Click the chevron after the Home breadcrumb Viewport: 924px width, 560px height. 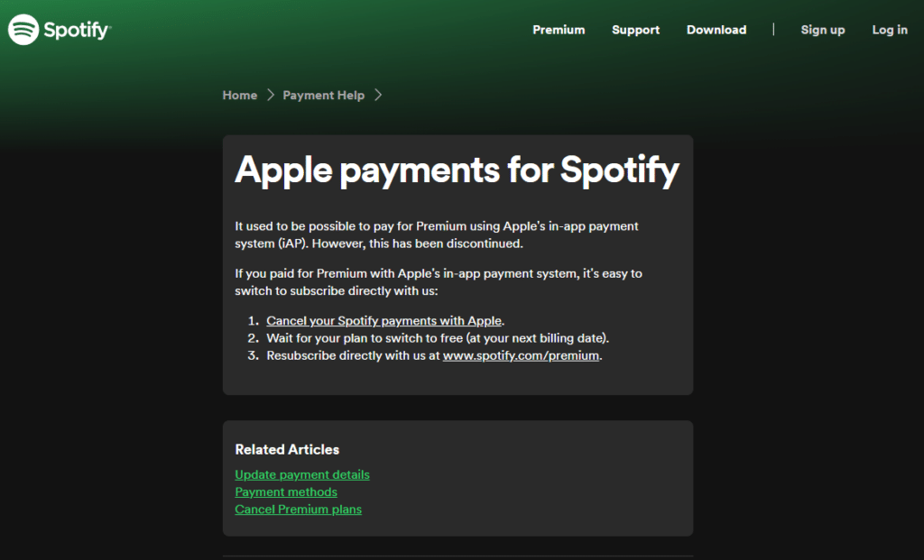click(x=271, y=95)
